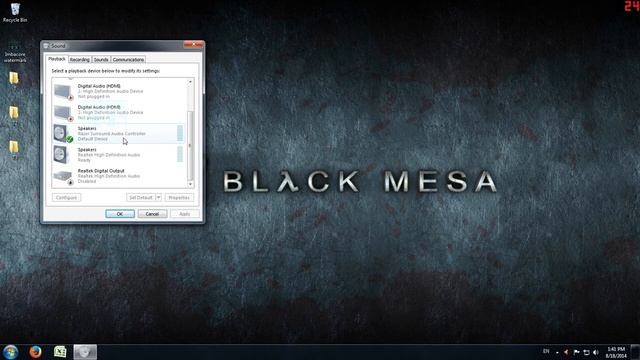The height and width of the screenshot is (360, 640).
Task: Open the Recycle Bin desktop icon
Action: pos(15,12)
